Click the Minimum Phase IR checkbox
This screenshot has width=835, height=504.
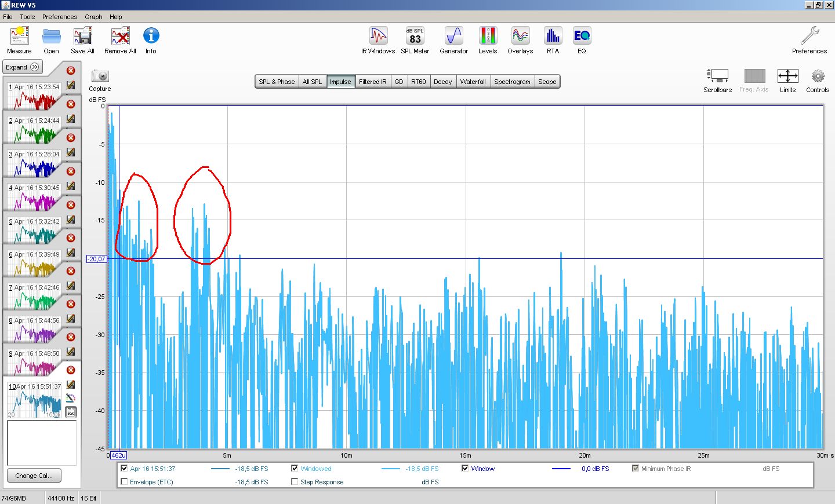[636, 469]
